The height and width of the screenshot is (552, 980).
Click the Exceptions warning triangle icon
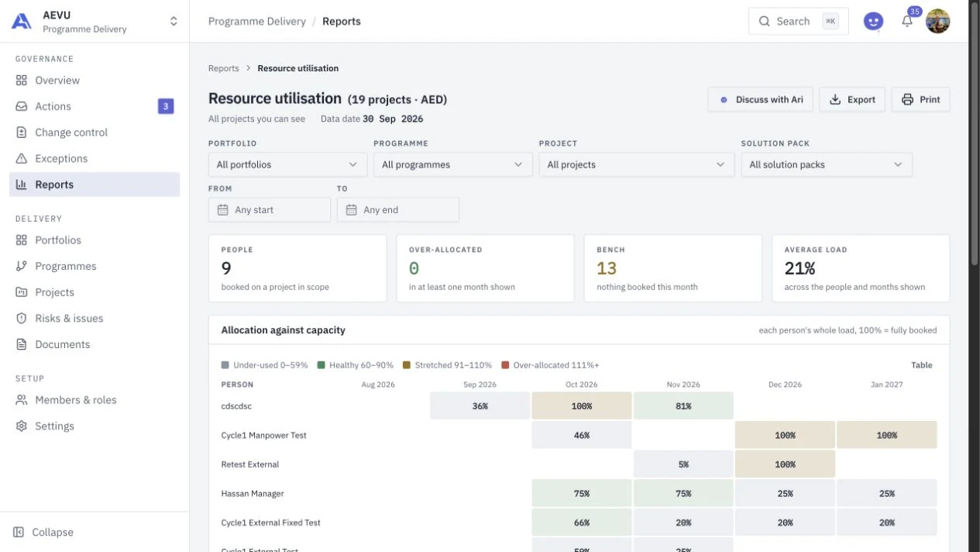click(22, 158)
